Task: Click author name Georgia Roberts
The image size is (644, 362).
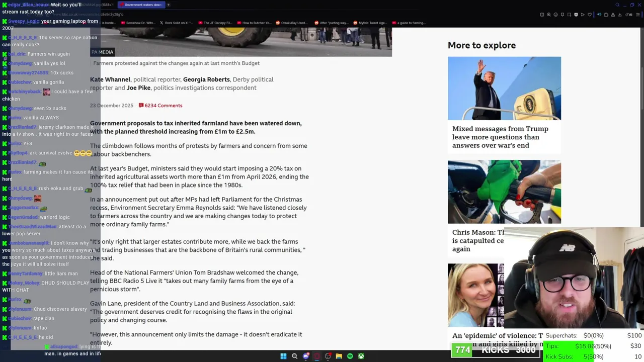Action: click(206, 79)
